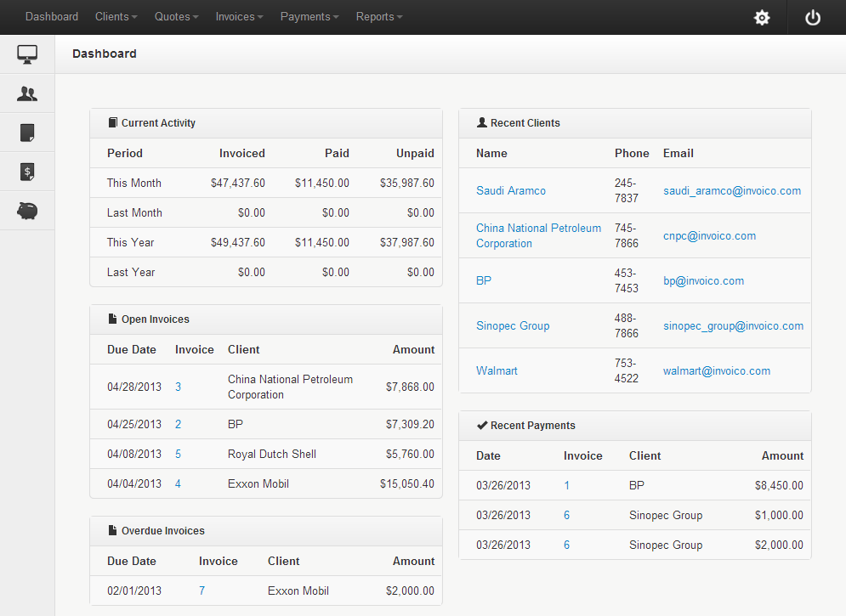The image size is (846, 616).
Task: Click the Overdue Invoices file icon
Action: click(112, 530)
